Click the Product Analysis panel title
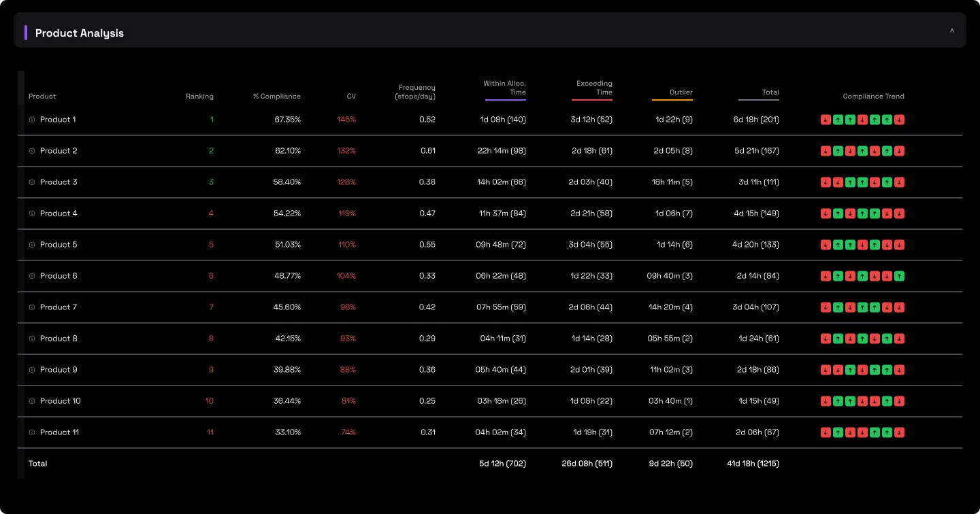 pyautogui.click(x=80, y=33)
